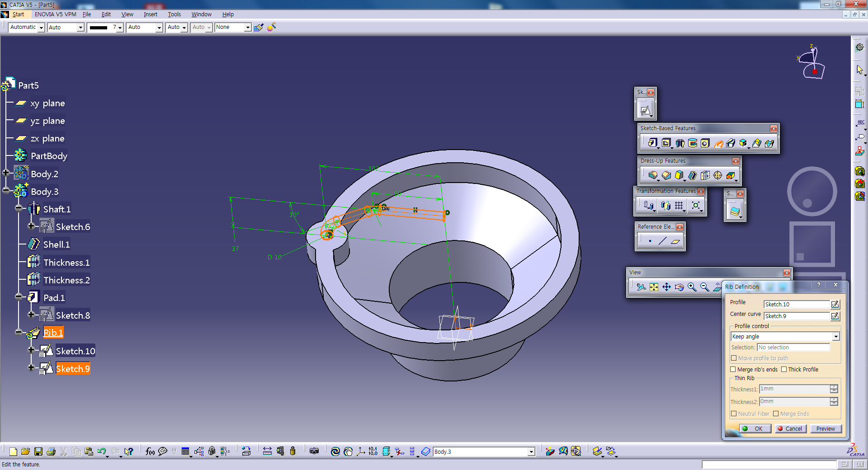Open the ENOVIA V5 VPM menu
The height and width of the screenshot is (470, 868).
55,14
